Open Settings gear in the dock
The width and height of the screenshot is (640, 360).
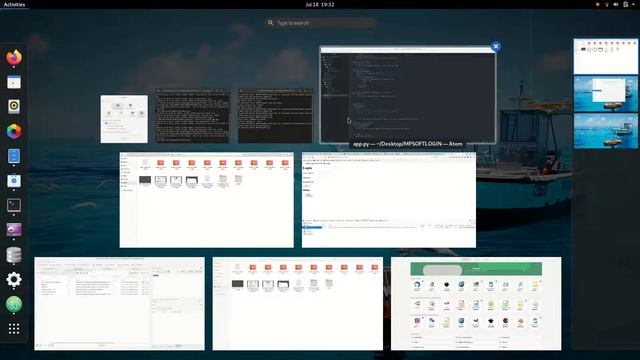(14, 279)
